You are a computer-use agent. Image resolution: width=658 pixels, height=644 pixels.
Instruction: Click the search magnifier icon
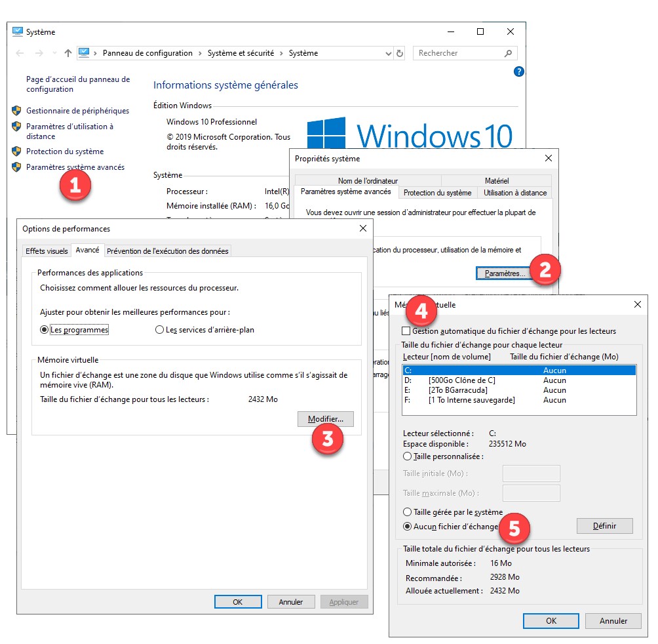click(508, 53)
